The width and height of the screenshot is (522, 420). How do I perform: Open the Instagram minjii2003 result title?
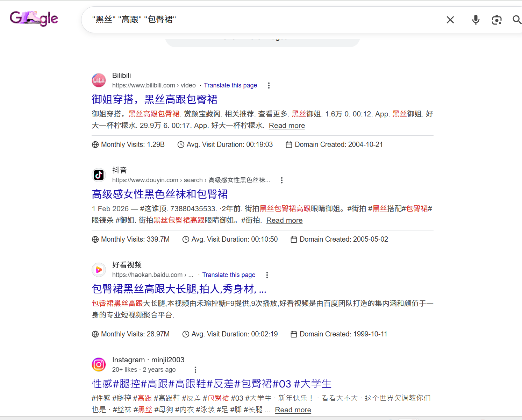pos(211,384)
